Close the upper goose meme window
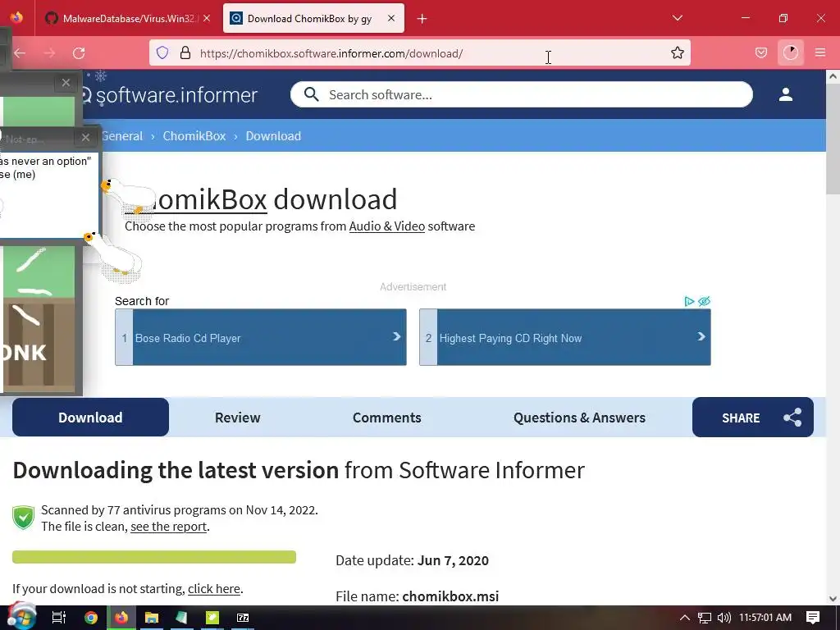The width and height of the screenshot is (840, 630). [x=66, y=83]
